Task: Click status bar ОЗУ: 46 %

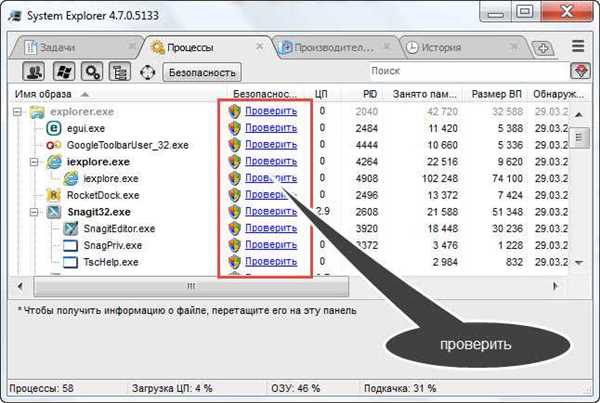Action: 295,388
